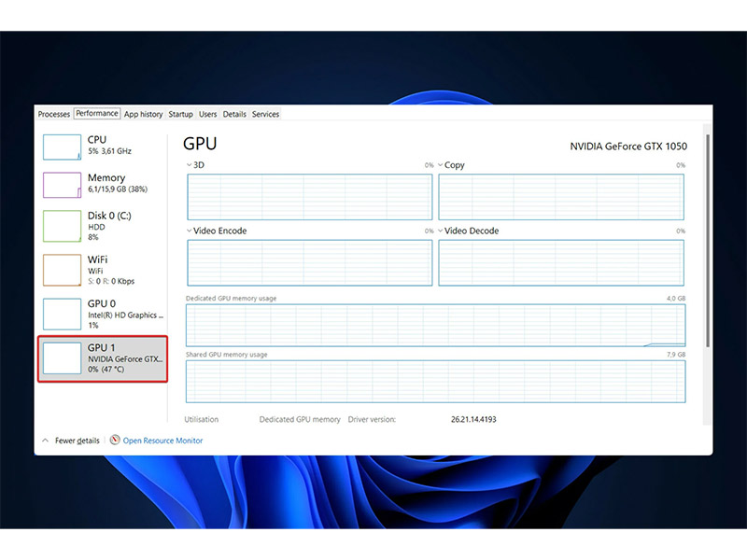Open Resource Monitor link
The width and height of the screenshot is (747, 560).
tap(162, 441)
